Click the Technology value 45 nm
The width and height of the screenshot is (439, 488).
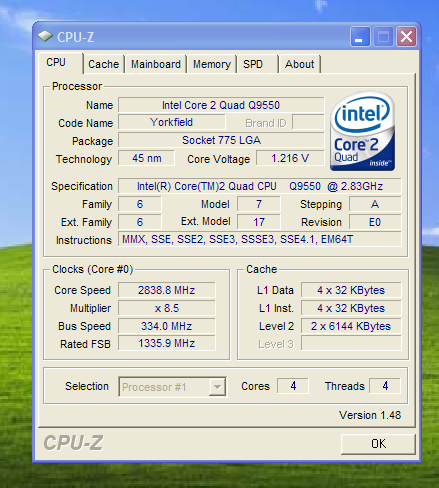[x=146, y=158]
